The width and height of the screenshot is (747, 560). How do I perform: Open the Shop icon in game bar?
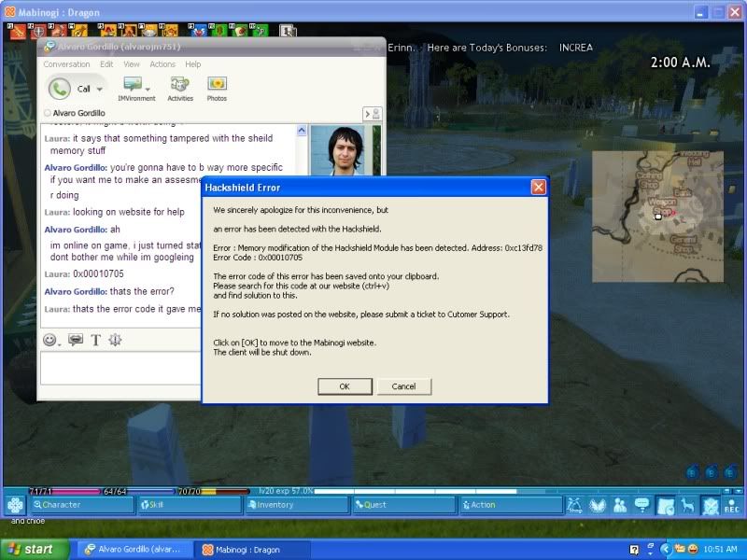574,505
